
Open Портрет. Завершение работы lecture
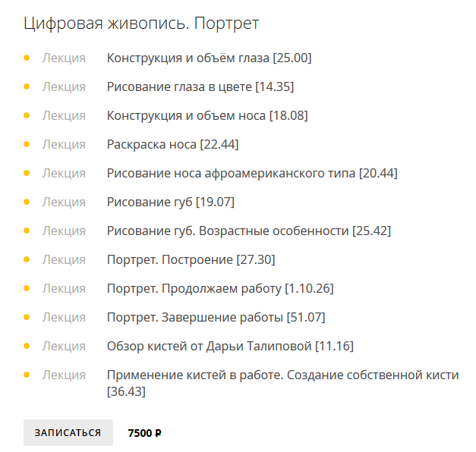216,318
